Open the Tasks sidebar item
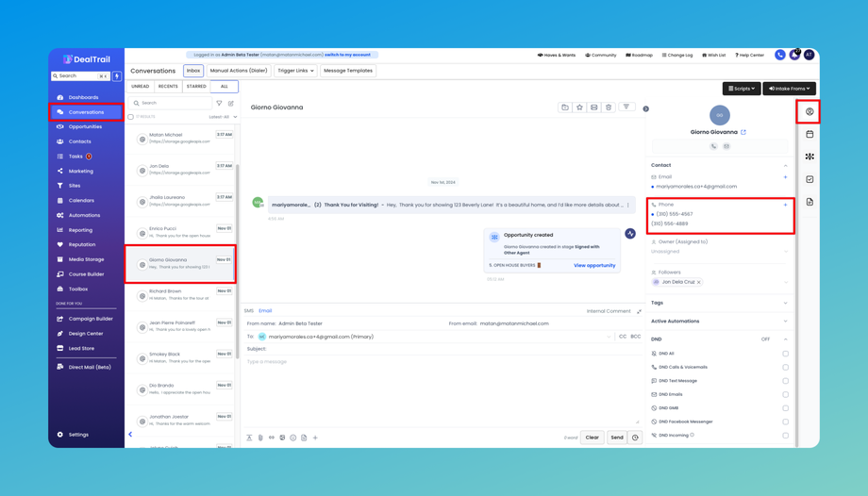 point(75,157)
